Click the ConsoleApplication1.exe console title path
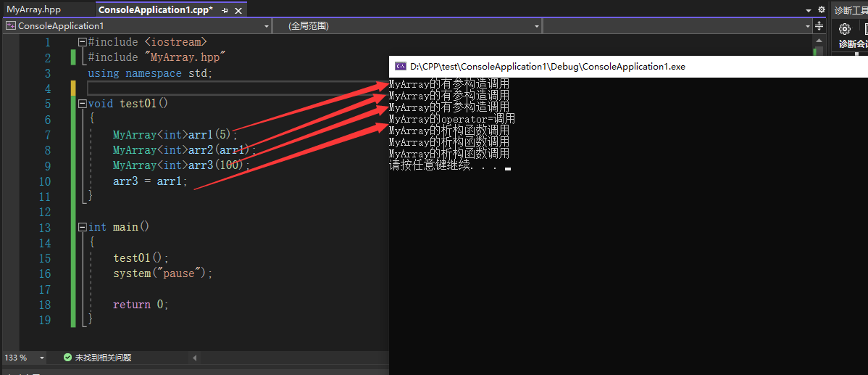The height and width of the screenshot is (375, 868). tap(548, 67)
